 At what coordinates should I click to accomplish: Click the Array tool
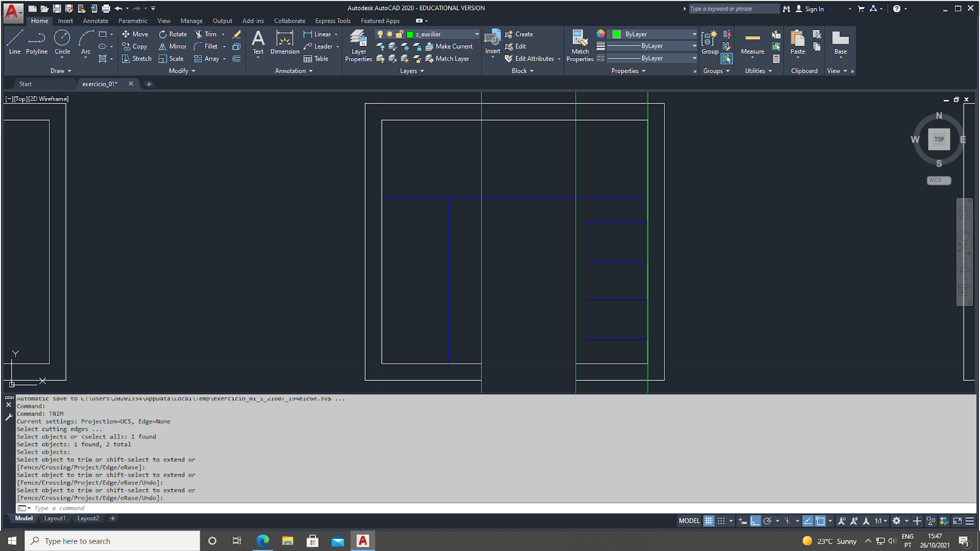(207, 59)
